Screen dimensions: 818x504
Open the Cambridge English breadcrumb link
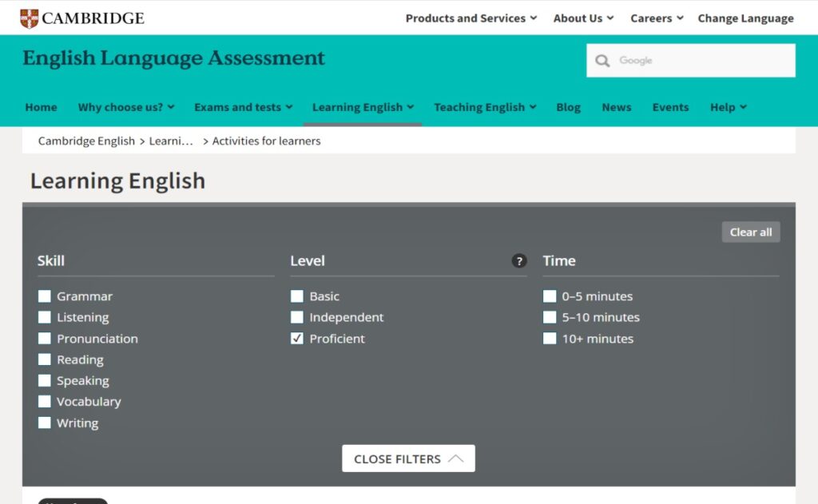(86, 141)
